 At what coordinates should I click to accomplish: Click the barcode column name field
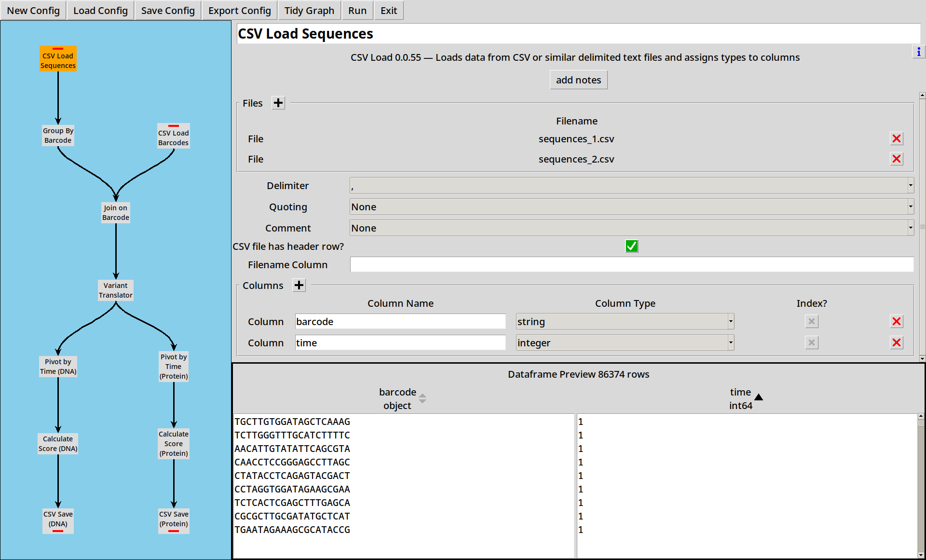[x=400, y=322]
